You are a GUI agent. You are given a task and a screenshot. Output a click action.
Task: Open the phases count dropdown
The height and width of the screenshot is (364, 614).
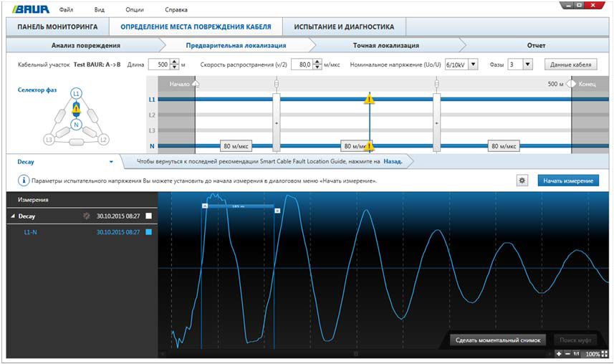[528, 64]
